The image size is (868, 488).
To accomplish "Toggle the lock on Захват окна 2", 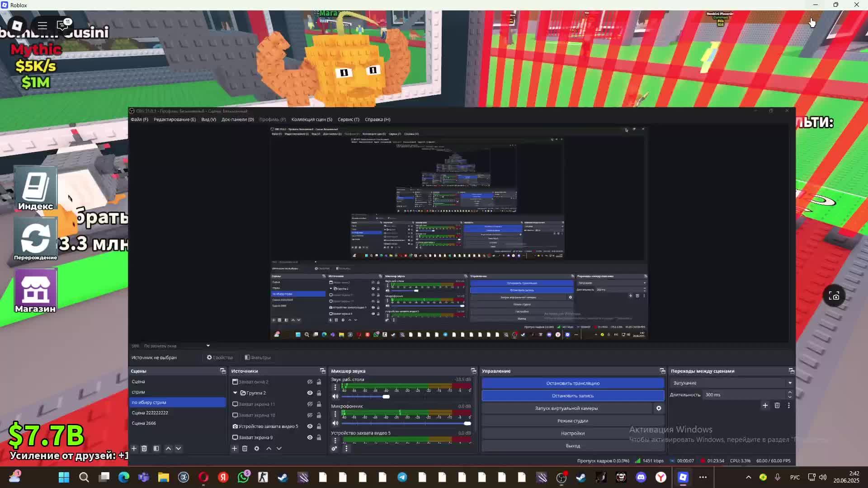I will pos(319,382).
